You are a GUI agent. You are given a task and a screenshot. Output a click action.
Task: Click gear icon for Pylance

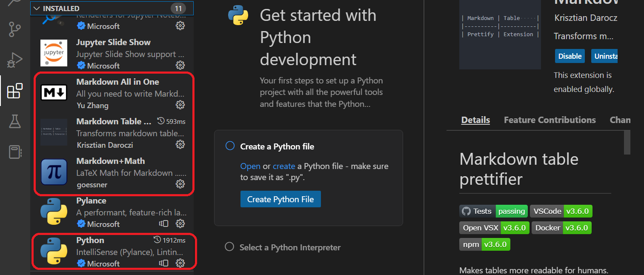[180, 224]
